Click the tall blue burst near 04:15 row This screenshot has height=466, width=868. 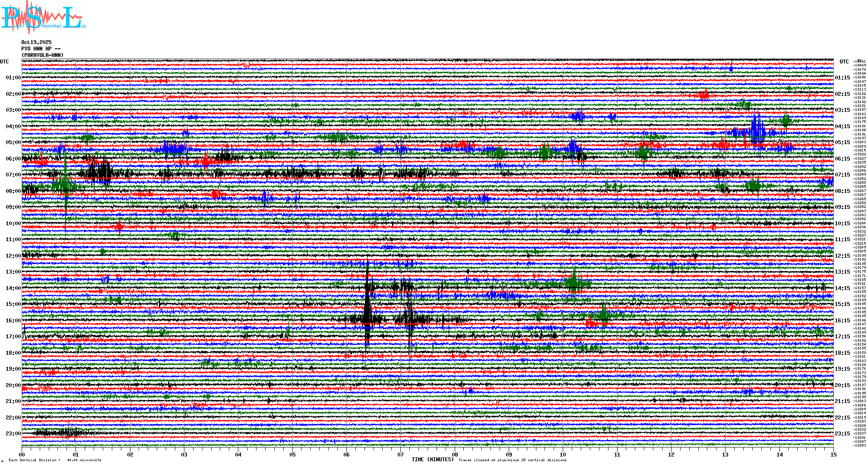[x=757, y=129]
